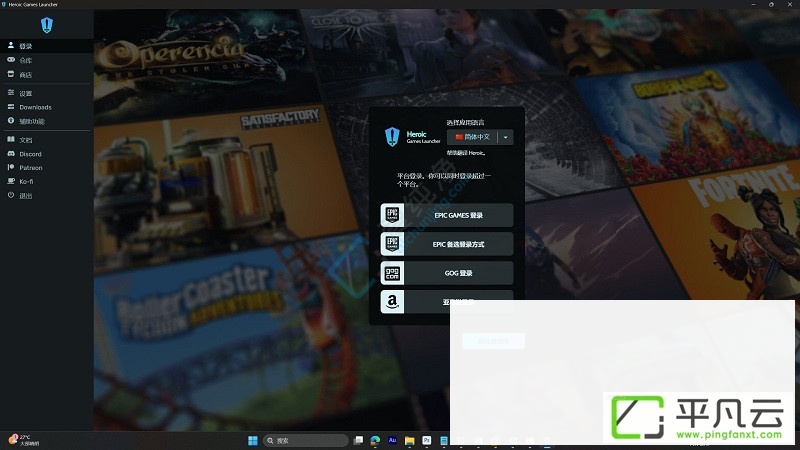The width and height of the screenshot is (800, 450).
Task: Open the Calculator from taskbar
Action: (x=443, y=440)
